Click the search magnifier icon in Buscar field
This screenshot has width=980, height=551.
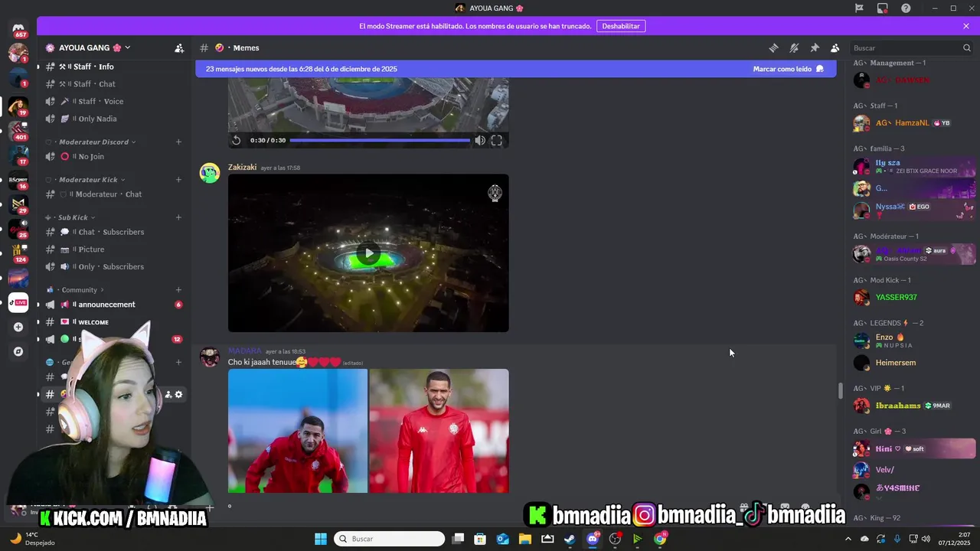966,47
